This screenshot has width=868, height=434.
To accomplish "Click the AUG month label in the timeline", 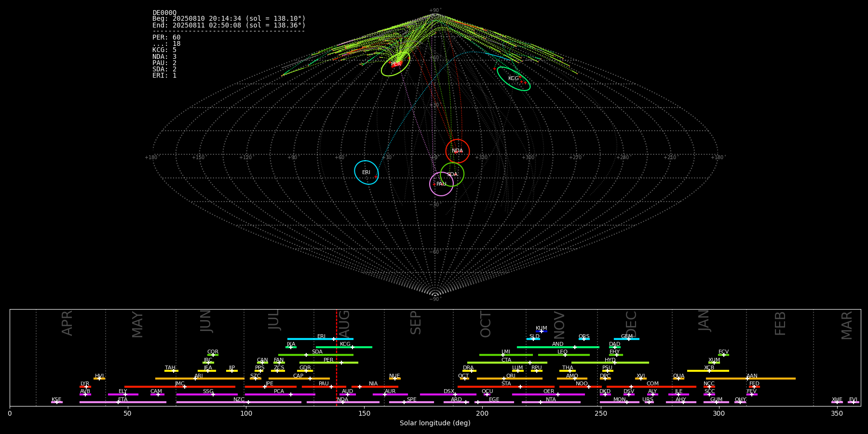I will coord(344,324).
